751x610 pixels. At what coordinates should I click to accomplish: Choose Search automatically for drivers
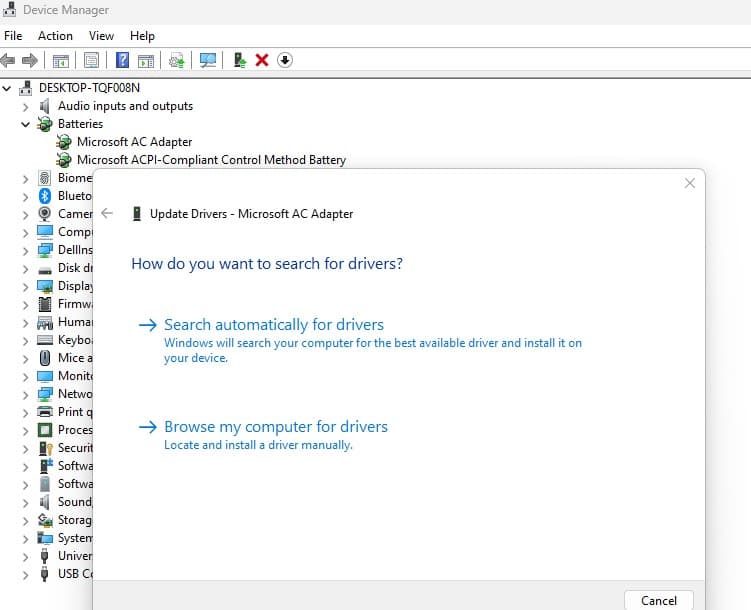point(274,325)
